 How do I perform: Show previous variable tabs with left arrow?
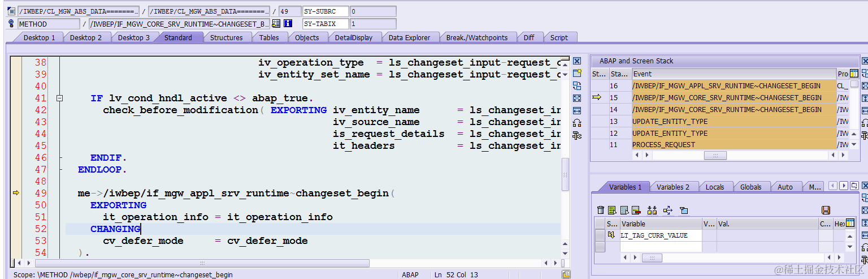tap(833, 186)
